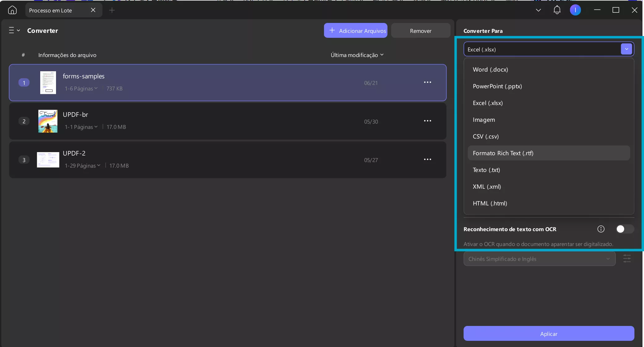This screenshot has height=347, width=644.
Task: Open the notifications bell
Action: (557, 10)
